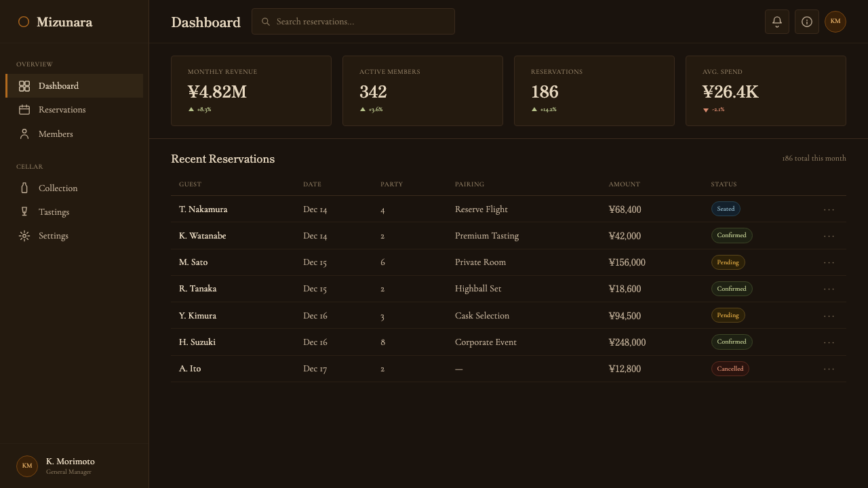Click the Reservations calendar icon
This screenshot has height=488, width=868.
coord(24,110)
